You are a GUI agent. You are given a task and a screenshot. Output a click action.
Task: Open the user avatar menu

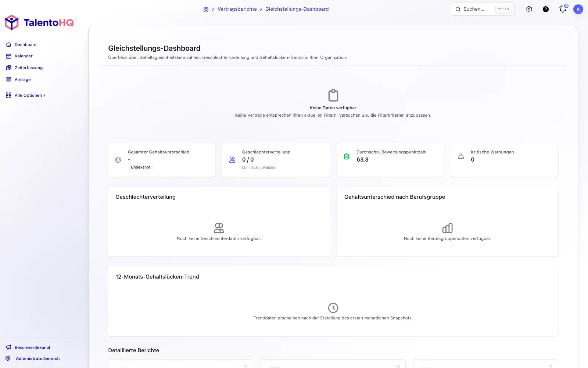578,9
